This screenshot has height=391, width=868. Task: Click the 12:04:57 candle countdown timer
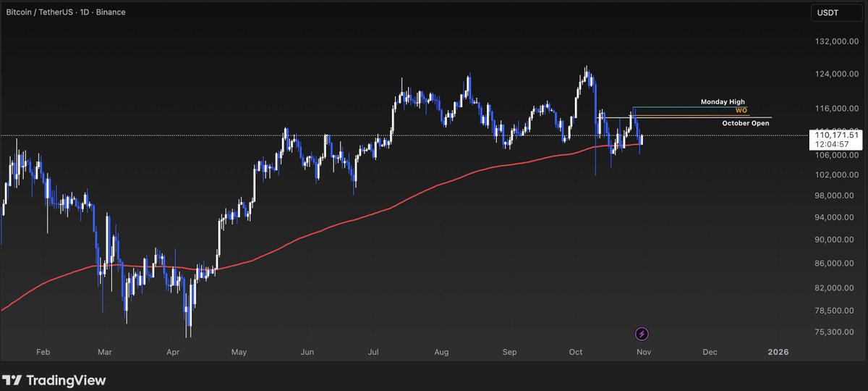coord(831,144)
